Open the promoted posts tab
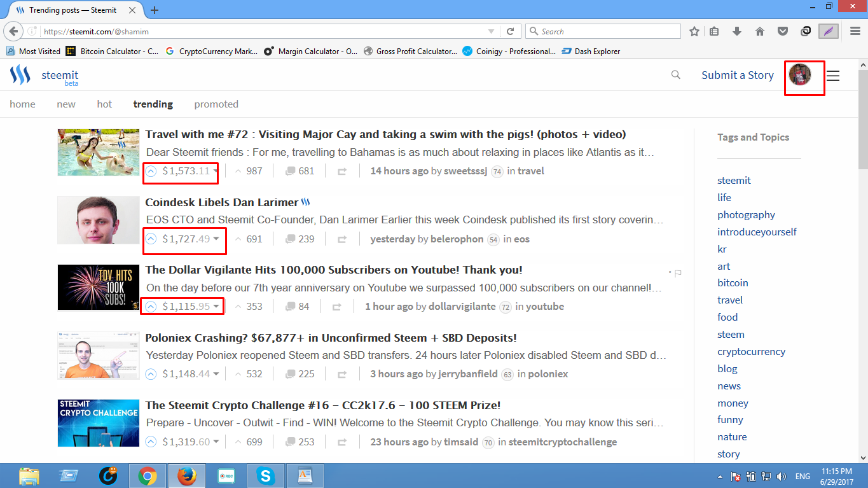 [216, 104]
